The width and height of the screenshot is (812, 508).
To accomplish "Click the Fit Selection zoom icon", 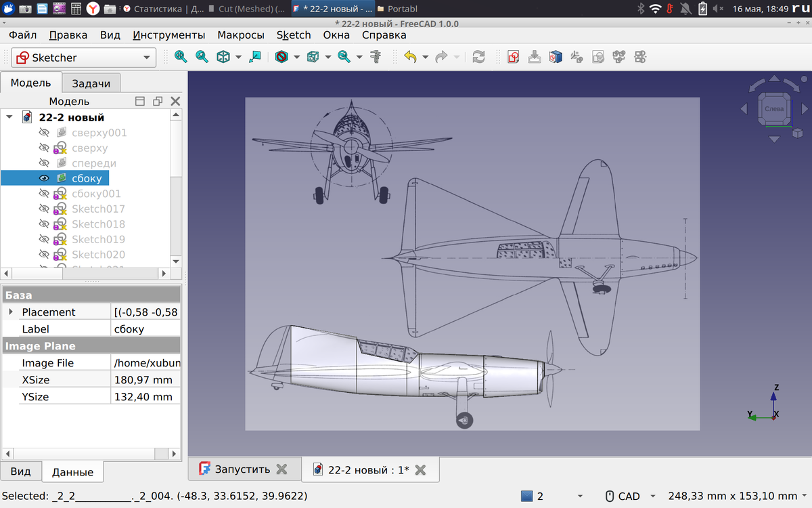I will [x=202, y=58].
